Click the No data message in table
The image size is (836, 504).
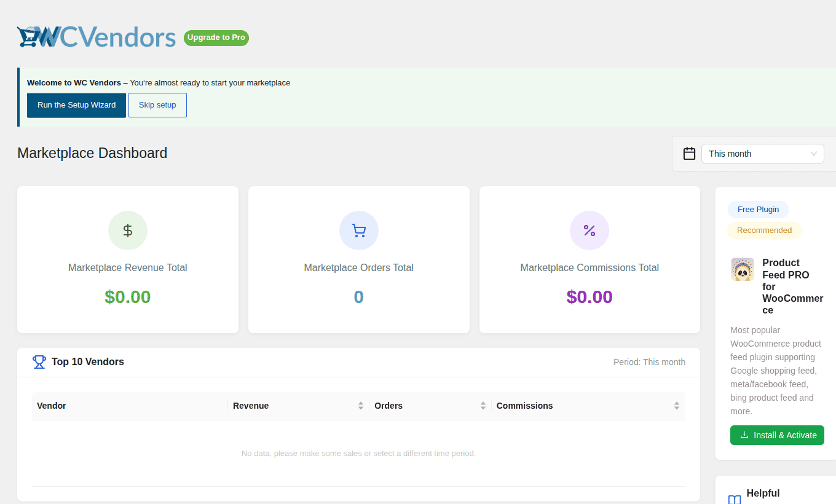coord(358,454)
